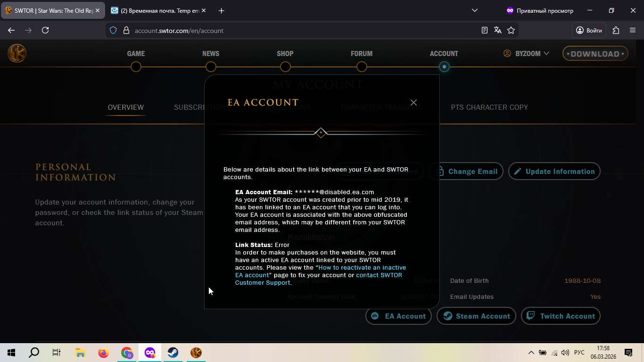Click the Email Updates 'Yes' value
The height and width of the screenshot is (362, 644).
tap(595, 297)
